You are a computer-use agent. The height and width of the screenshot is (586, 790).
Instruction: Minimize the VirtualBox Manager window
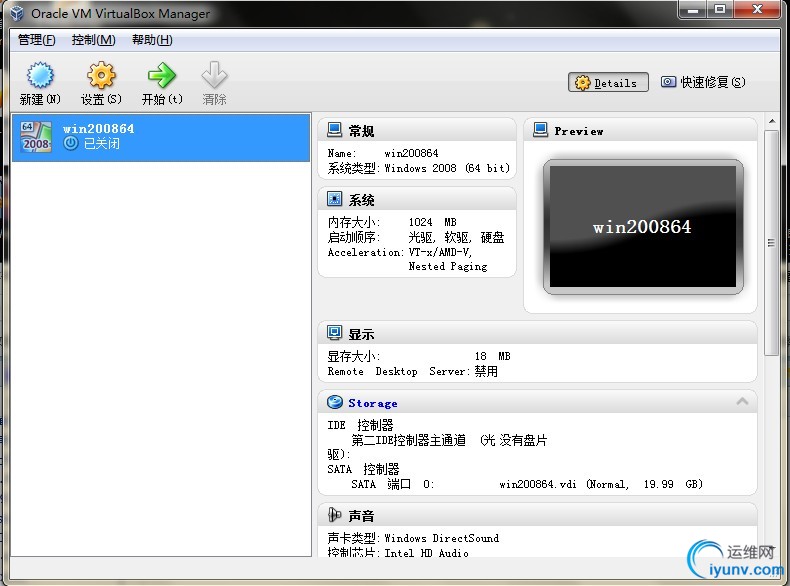pos(693,10)
